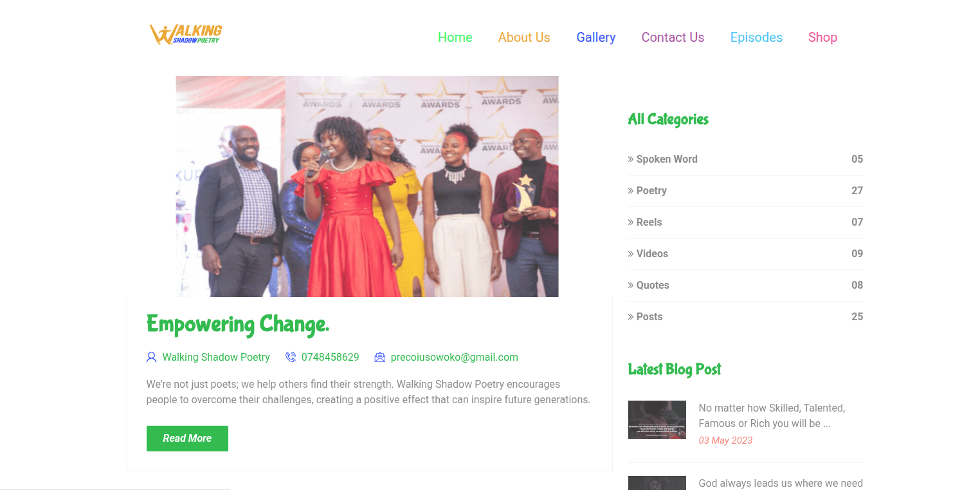Click the All Categories heading

(x=668, y=120)
